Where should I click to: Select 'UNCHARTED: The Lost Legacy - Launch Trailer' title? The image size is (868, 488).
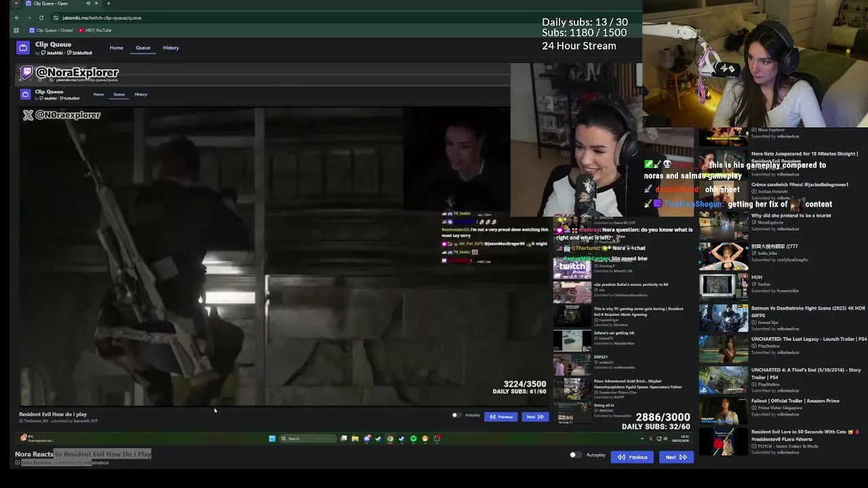point(809,339)
